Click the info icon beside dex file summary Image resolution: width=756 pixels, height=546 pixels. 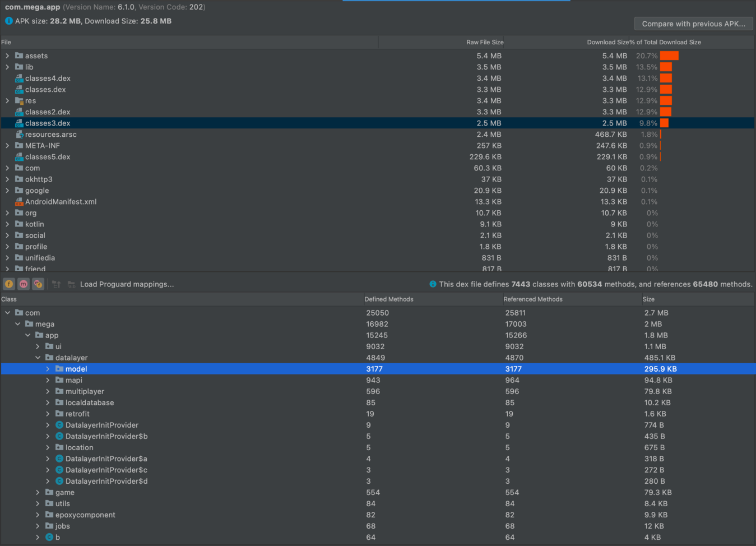click(x=433, y=284)
